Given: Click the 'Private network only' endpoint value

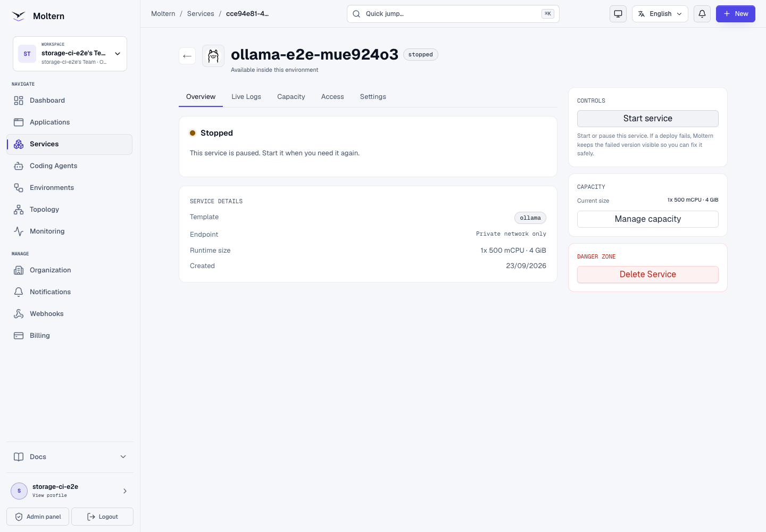Looking at the screenshot, I should 511,234.
